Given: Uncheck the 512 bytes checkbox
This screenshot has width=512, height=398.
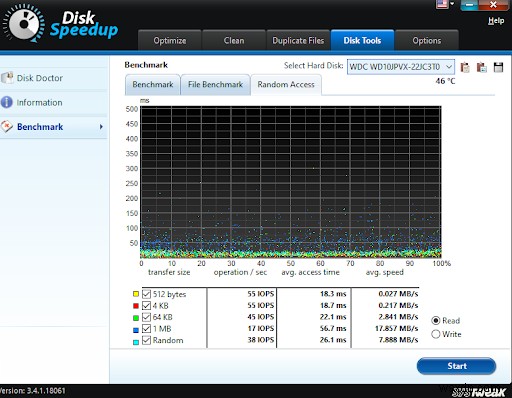Looking at the screenshot, I should point(146,294).
